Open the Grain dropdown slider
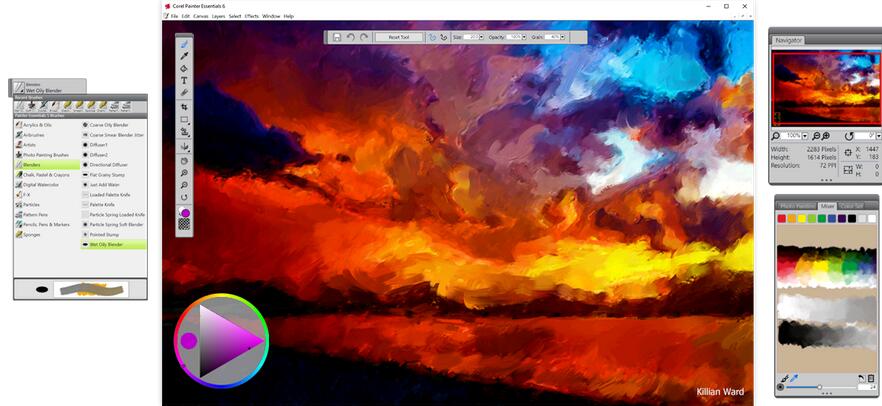 [562, 37]
